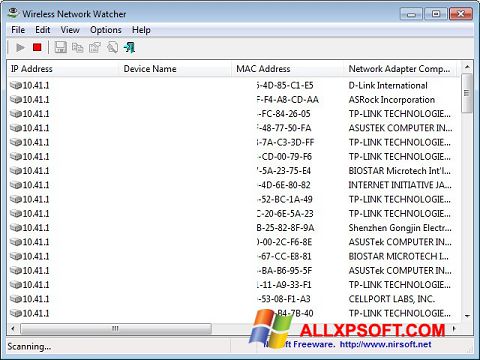
Task: Click the MAC address ending 11-A9-33-F1
Action: pyautogui.click(x=284, y=285)
